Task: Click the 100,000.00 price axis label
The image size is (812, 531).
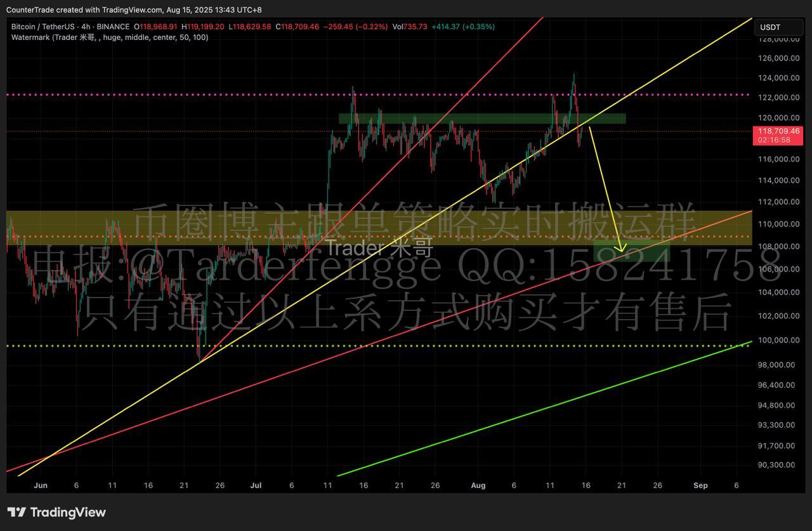Action: click(779, 340)
